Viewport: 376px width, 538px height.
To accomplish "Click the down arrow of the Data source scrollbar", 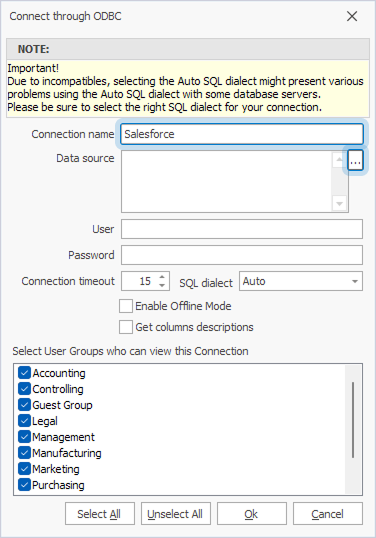I will (x=339, y=204).
